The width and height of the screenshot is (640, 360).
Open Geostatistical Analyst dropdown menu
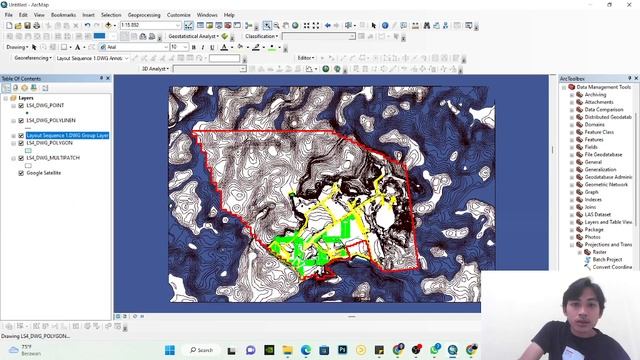click(x=193, y=36)
